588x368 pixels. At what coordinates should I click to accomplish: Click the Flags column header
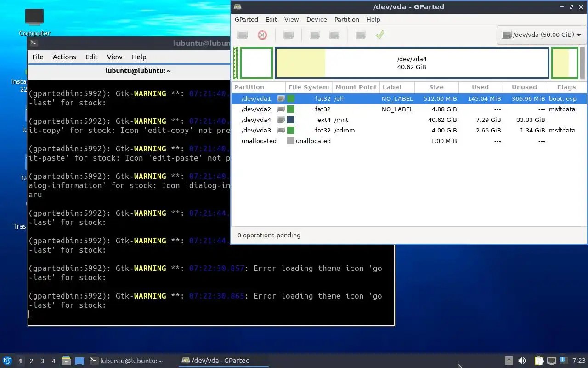click(566, 87)
